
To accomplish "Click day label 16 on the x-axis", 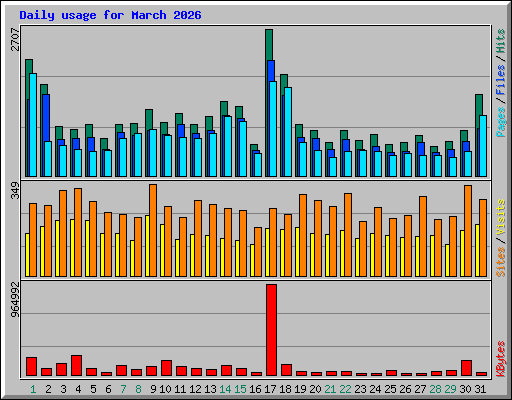I will pyautogui.click(x=255, y=389).
